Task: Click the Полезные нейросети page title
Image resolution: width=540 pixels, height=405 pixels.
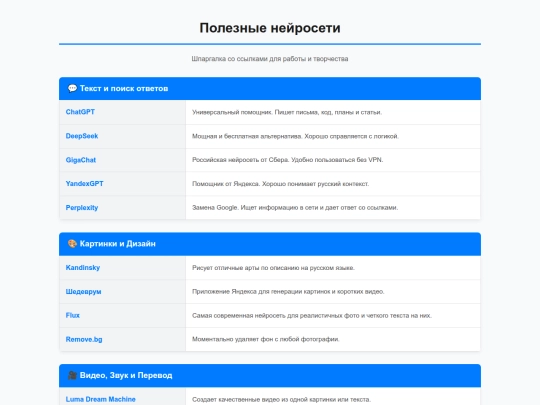Action: 270,28
